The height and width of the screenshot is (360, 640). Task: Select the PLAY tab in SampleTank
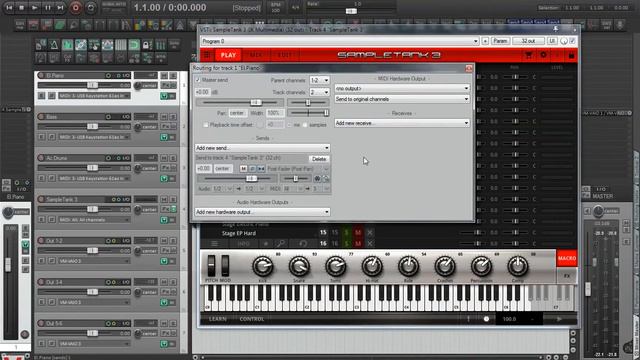pyautogui.click(x=228, y=55)
